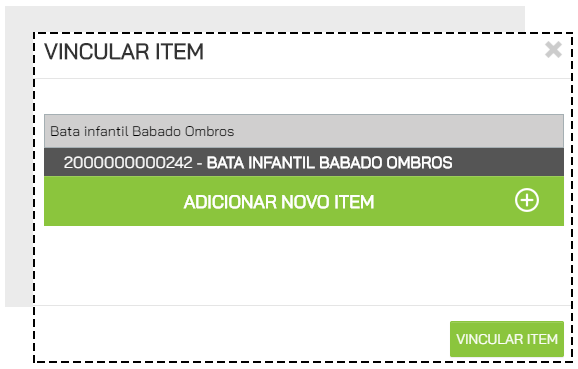This screenshot has height=369, width=578.
Task: Place the cursor after the word Ombros in the input
Action: coord(235,132)
